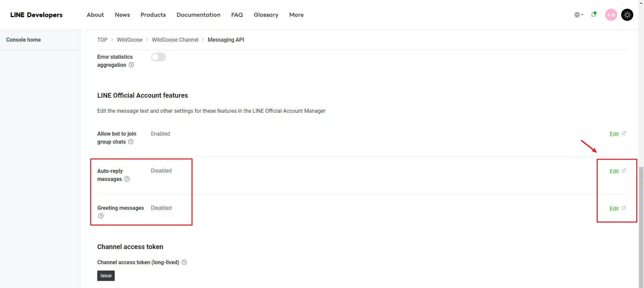Screen dimensions: 644x288
Task: Edit Auto-reply messages setting
Action: click(x=614, y=171)
